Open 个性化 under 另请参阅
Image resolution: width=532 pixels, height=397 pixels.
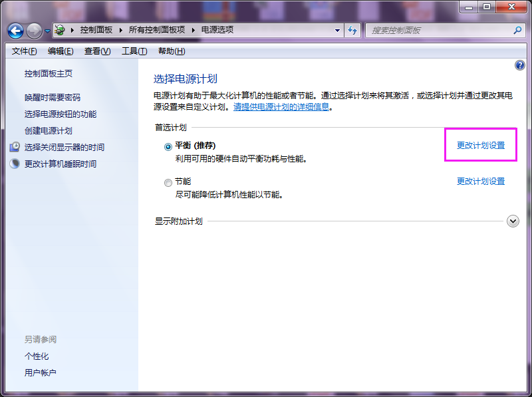[x=37, y=356]
